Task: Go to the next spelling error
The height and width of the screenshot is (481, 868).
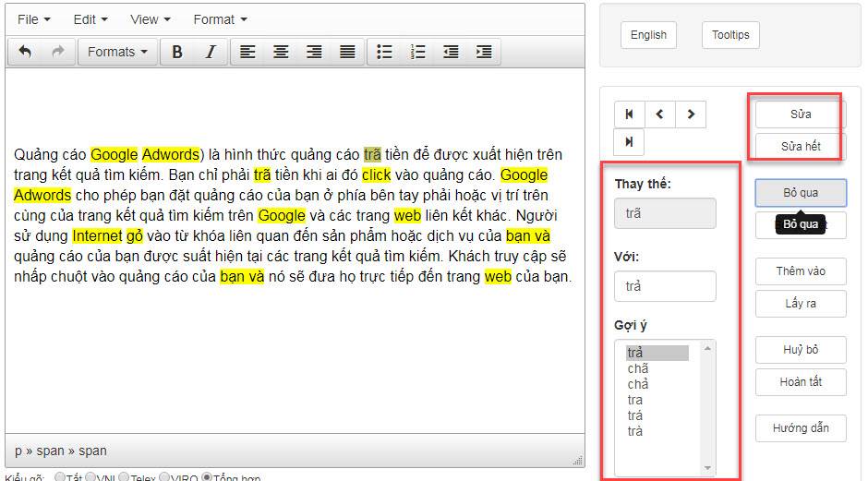Action: pyautogui.click(x=691, y=114)
